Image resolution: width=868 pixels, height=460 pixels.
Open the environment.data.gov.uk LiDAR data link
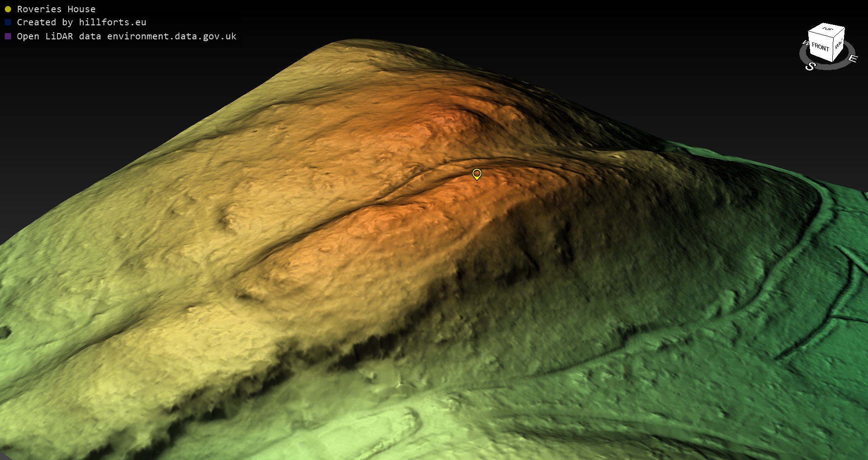point(171,36)
